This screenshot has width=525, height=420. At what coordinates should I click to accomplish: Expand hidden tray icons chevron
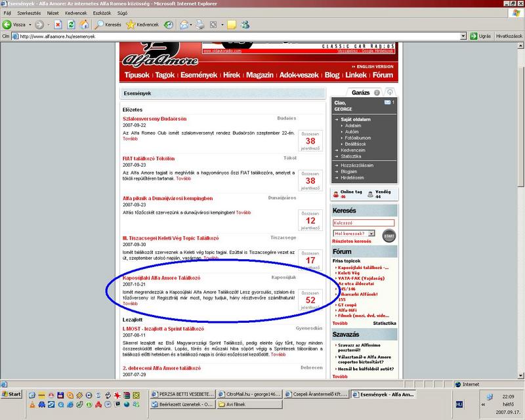[x=483, y=404]
